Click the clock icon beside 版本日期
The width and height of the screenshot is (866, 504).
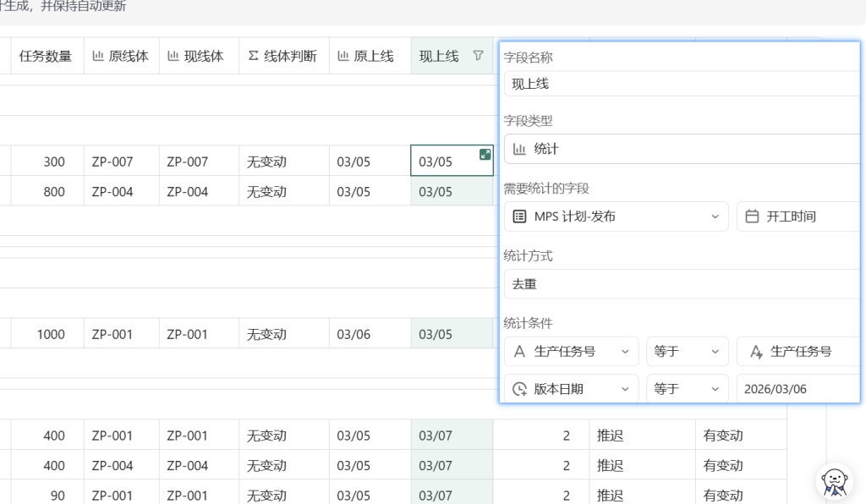pyautogui.click(x=519, y=389)
